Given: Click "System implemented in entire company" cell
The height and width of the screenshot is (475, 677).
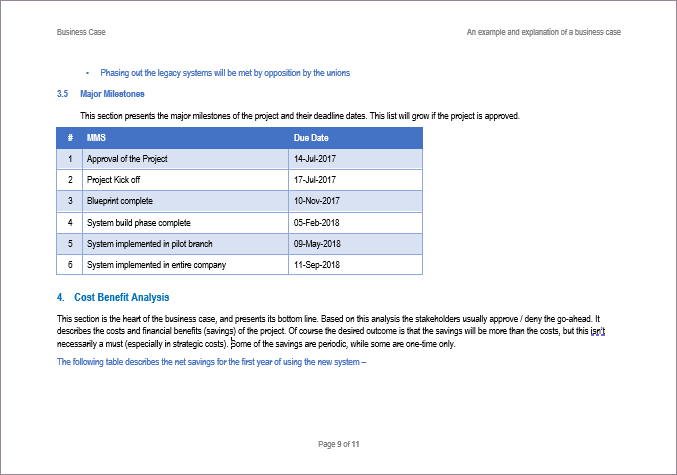Looking at the screenshot, I should (156, 265).
